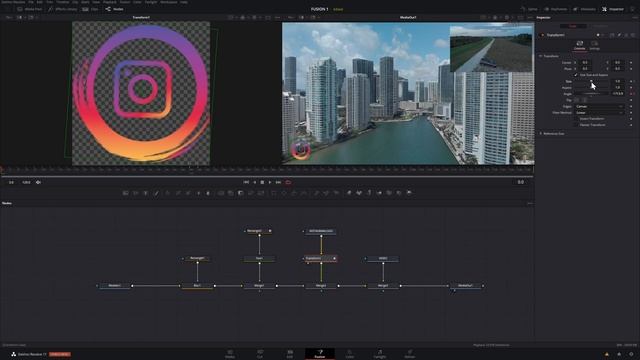Switch to the Deliver page

[409, 353]
